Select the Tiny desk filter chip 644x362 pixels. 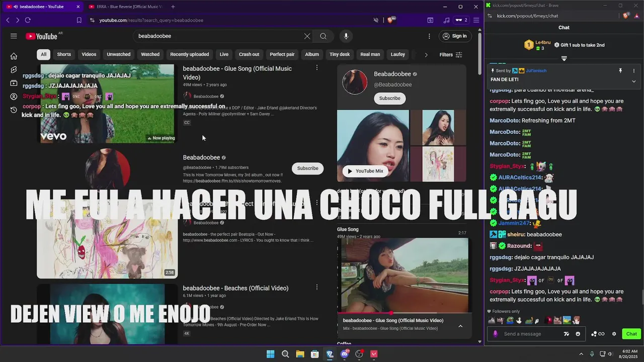[x=340, y=54]
